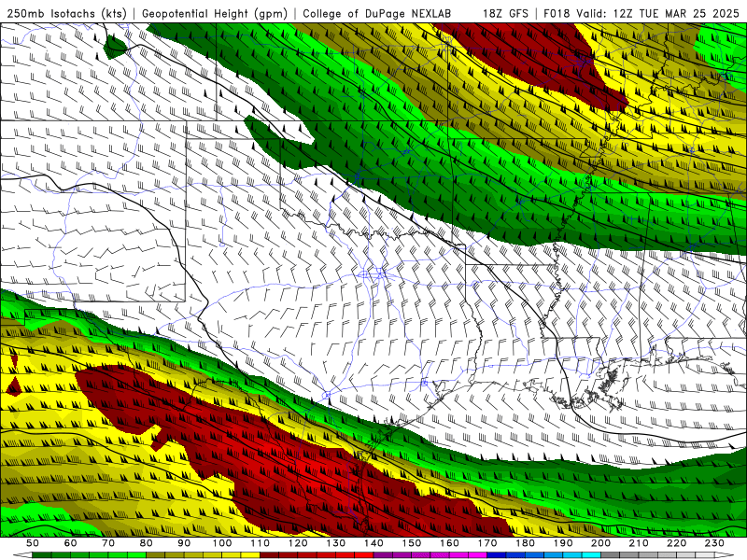Viewport: 747px width, 560px height.
Task: Select the 110 value on the legend scale
Action: click(x=261, y=543)
